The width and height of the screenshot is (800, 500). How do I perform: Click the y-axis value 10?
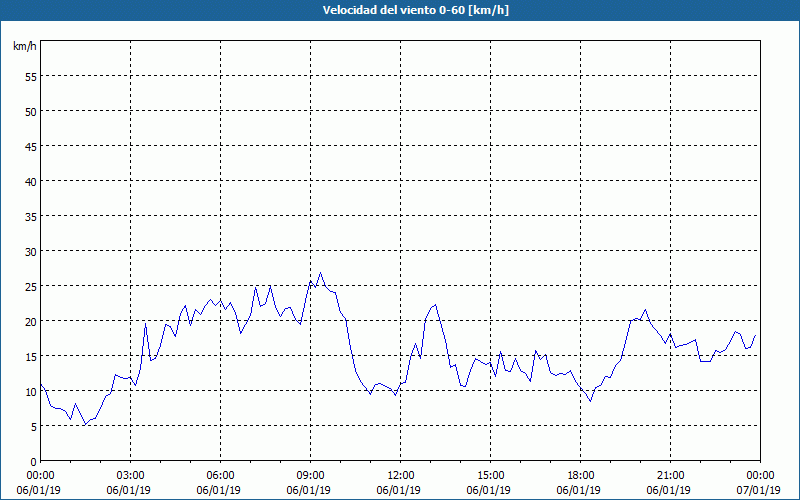tap(31, 391)
